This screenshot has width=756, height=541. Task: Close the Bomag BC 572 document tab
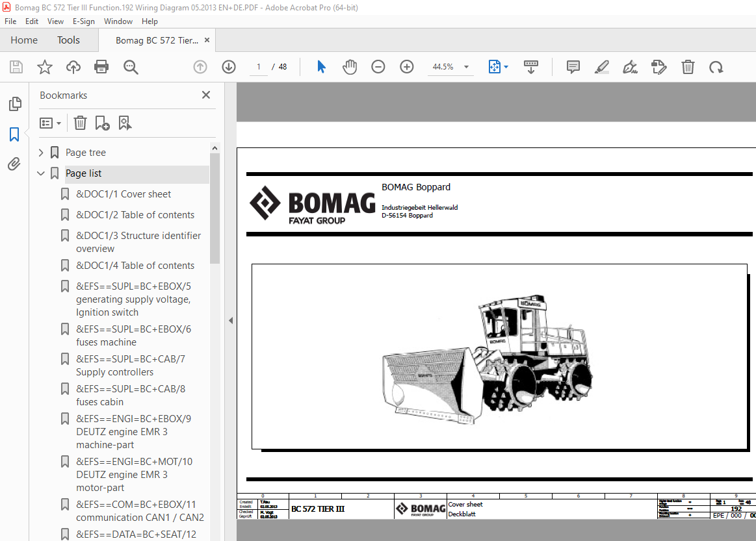(x=207, y=40)
